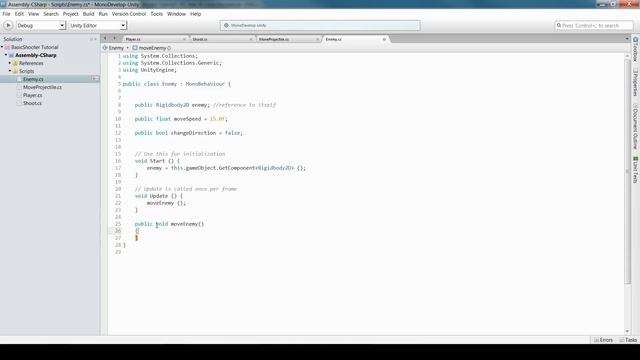The image size is (640, 360).
Task: Open the Project menu
Action: click(x=71, y=14)
